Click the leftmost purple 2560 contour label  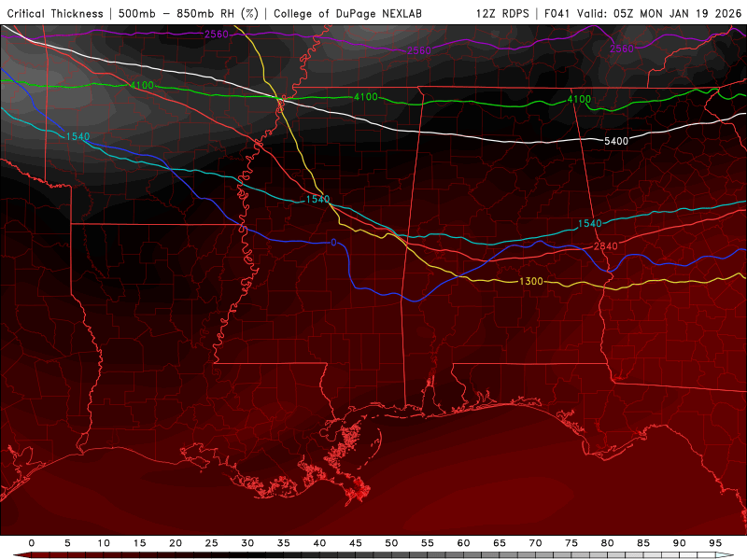click(217, 35)
